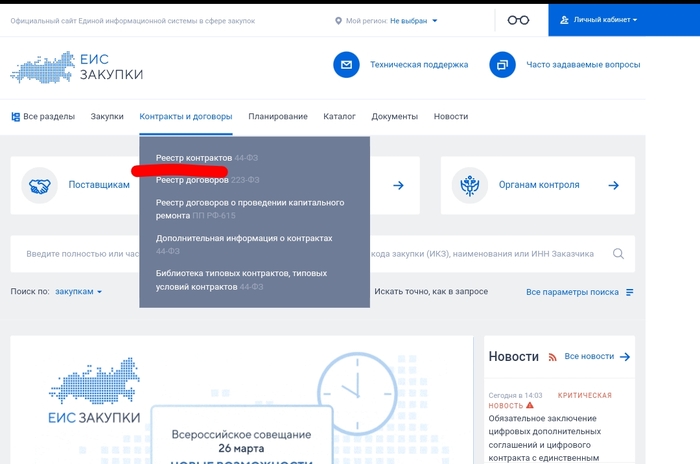The height and width of the screenshot is (464, 700).
Task: Toggle the Искать точно, как в запросе option
Action: point(430,291)
